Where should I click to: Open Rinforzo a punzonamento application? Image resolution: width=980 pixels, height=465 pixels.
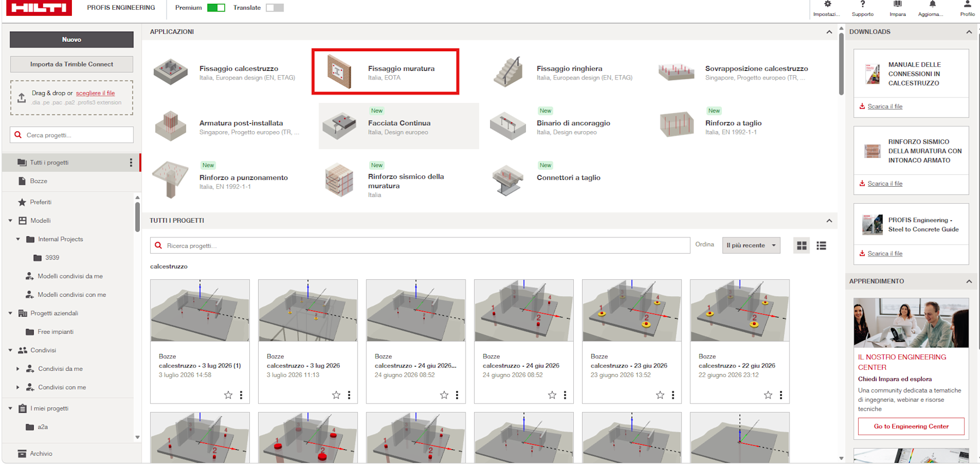(x=229, y=180)
